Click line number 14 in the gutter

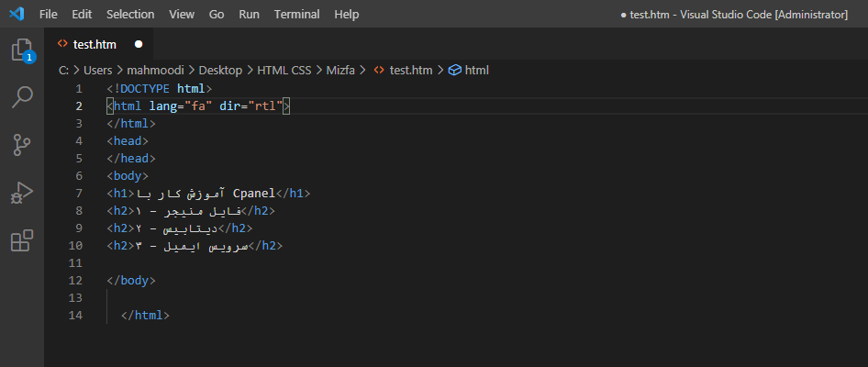75,315
